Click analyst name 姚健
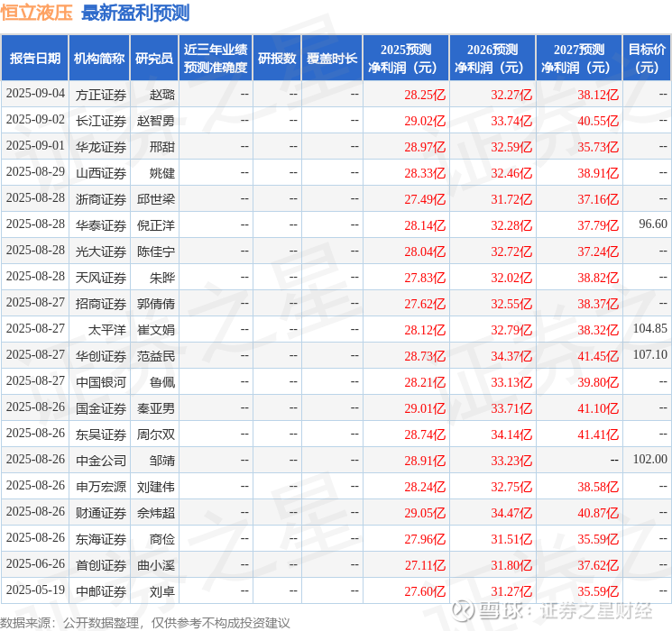The image size is (672, 631). [x=162, y=173]
